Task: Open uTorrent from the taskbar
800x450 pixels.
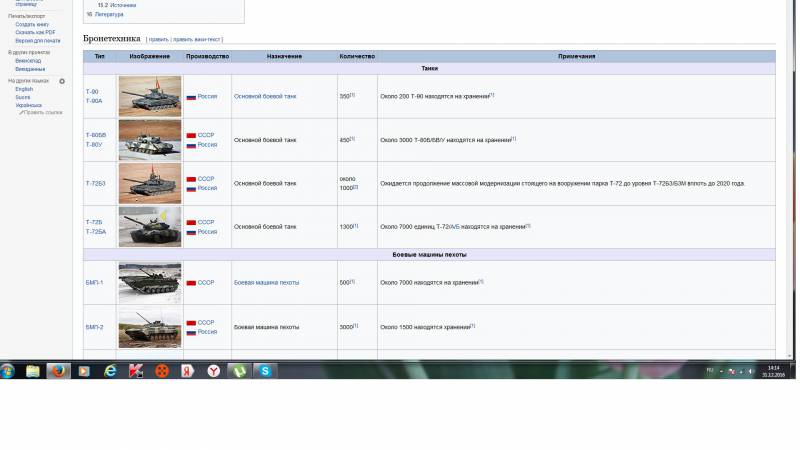Action: coord(240,370)
